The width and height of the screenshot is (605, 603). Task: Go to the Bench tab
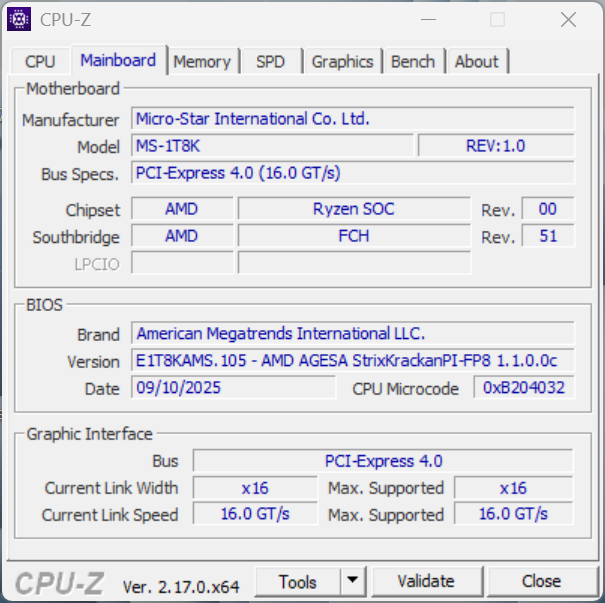pos(413,61)
